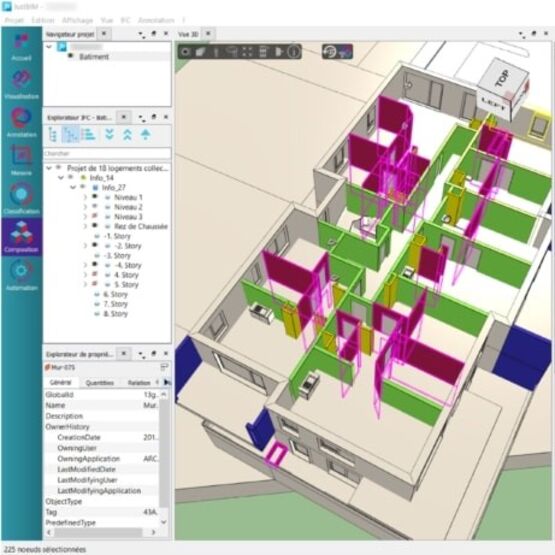Open the Annotation module in sidebar
555x555 pixels.
tap(21, 122)
